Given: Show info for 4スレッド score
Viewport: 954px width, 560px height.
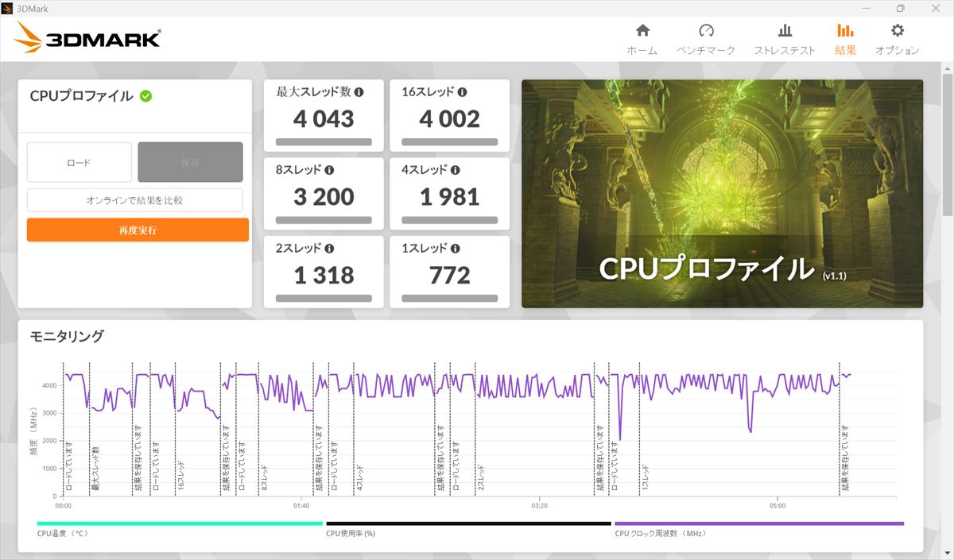Looking at the screenshot, I should point(456,170).
